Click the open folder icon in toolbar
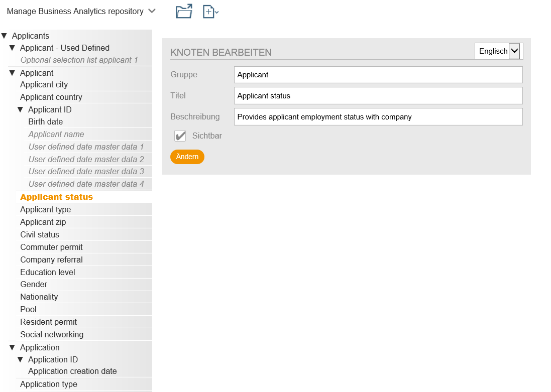 (x=184, y=12)
